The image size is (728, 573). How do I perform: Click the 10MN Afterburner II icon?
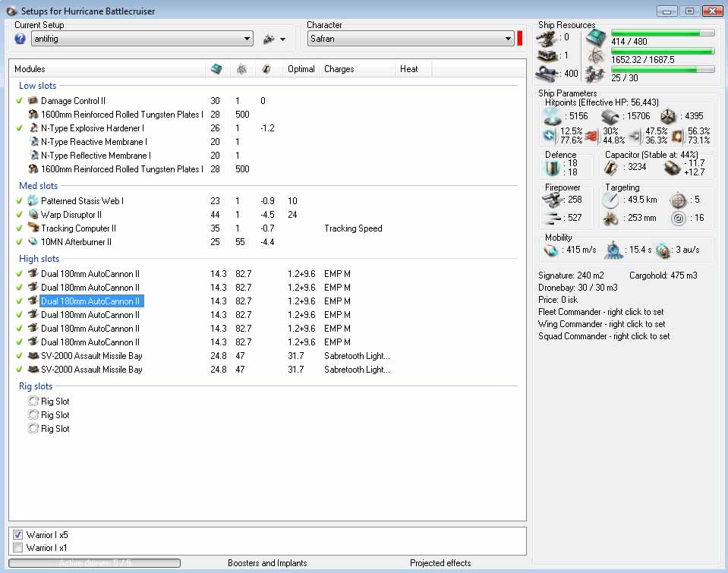(x=33, y=242)
